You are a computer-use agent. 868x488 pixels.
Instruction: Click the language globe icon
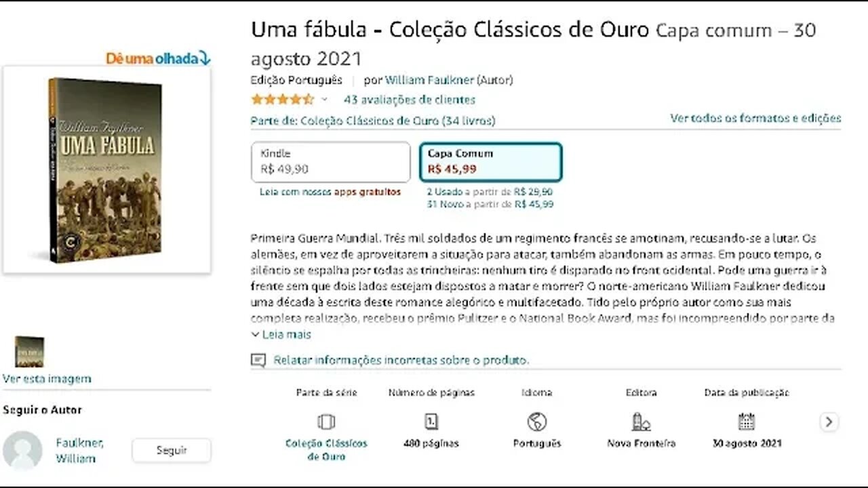[537, 422]
